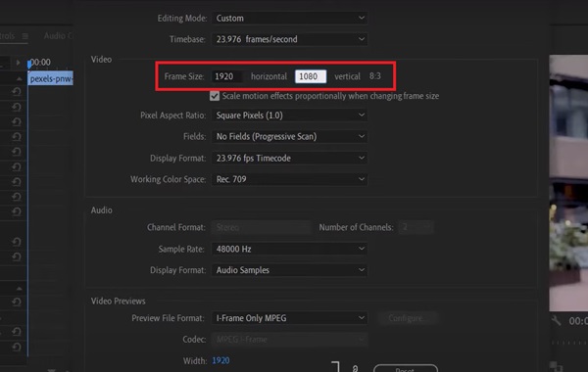Open the Preview File Format dropdown
The width and height of the screenshot is (588, 372).
(289, 318)
